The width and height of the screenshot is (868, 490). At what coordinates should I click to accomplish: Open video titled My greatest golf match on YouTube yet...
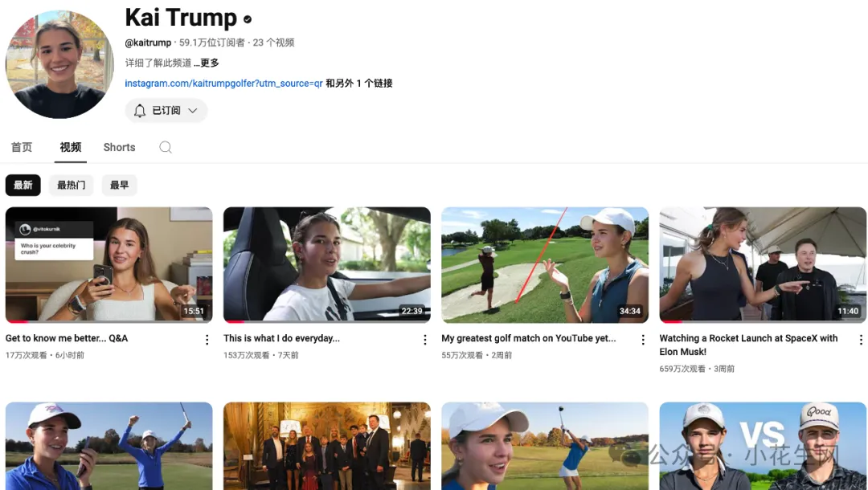pos(529,338)
